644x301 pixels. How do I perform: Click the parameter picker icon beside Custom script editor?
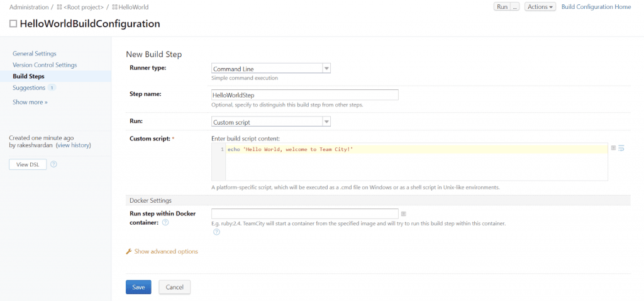point(613,148)
